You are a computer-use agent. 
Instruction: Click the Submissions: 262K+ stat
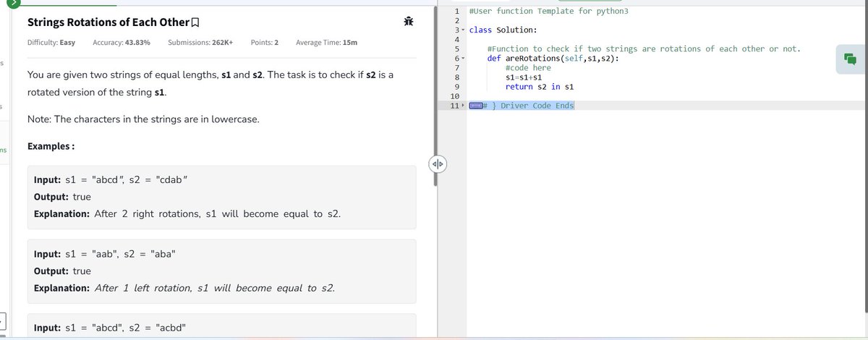pos(200,43)
